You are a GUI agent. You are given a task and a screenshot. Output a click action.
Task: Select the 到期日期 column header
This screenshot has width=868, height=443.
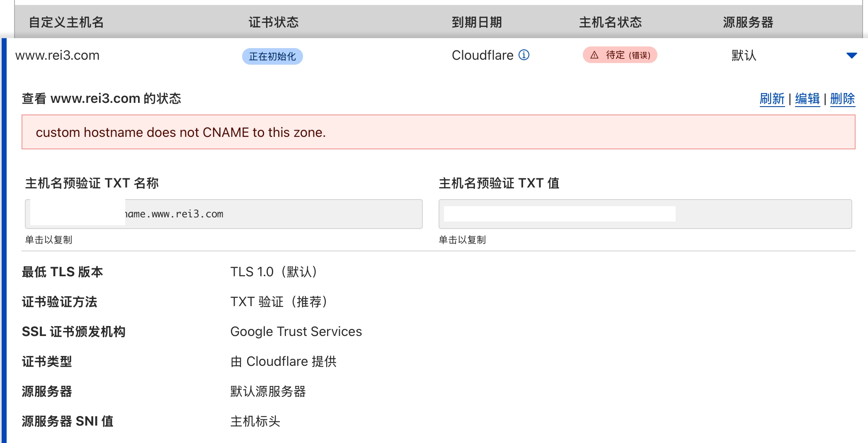coord(477,22)
